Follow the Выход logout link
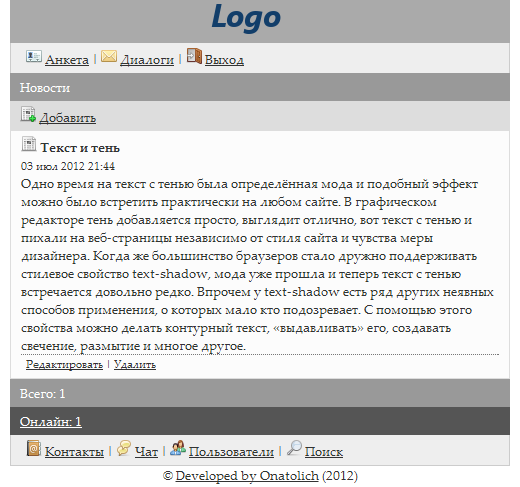The height and width of the screenshot is (487, 520). (224, 60)
